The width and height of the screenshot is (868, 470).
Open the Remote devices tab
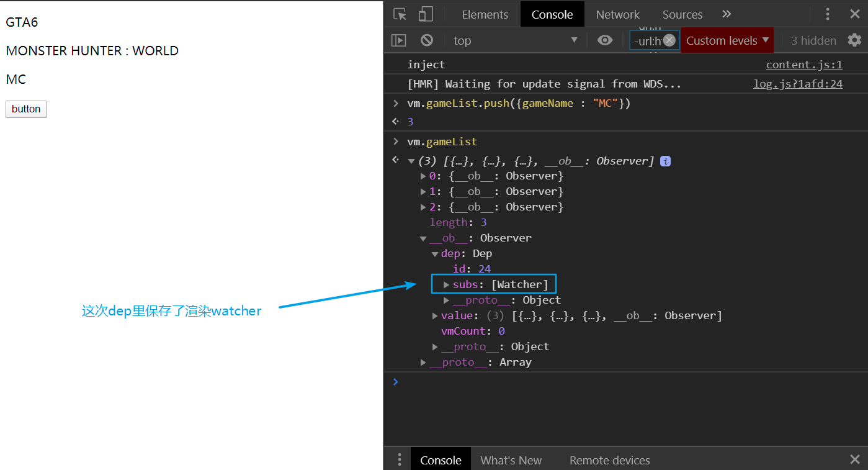coord(610,460)
